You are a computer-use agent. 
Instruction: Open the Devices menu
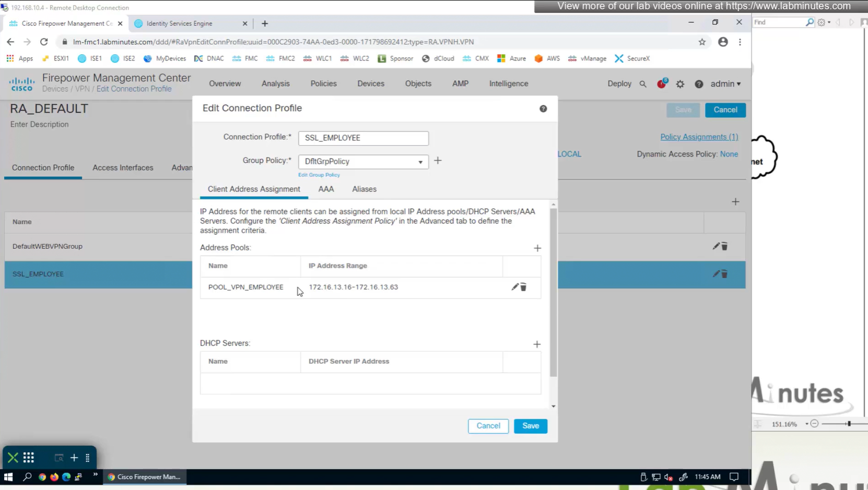(370, 83)
